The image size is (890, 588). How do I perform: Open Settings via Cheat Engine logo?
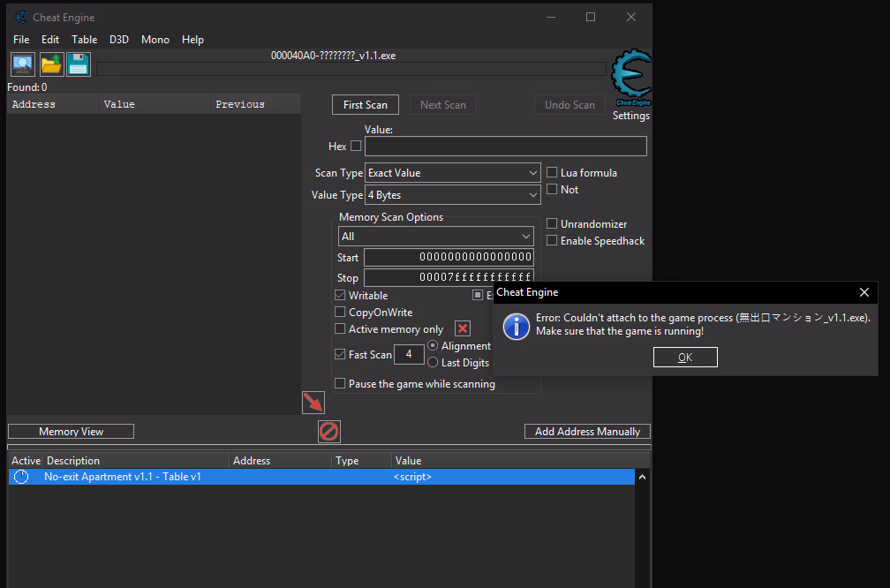[630, 82]
